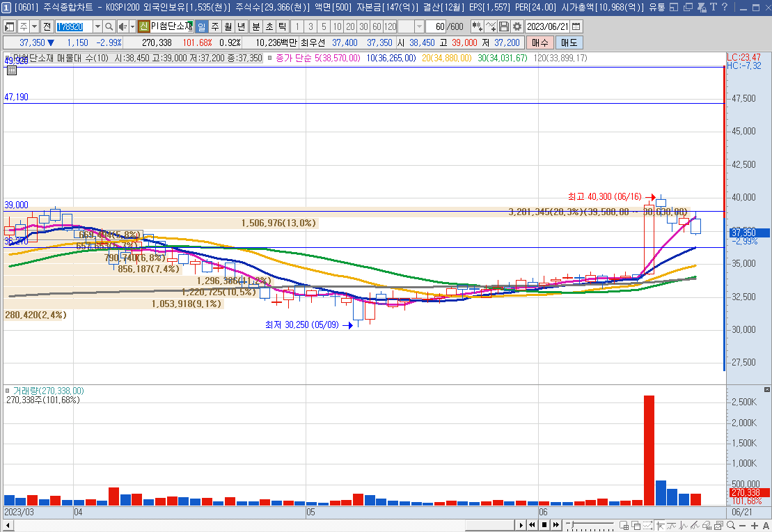Select the 30 interval tab

coord(363,26)
